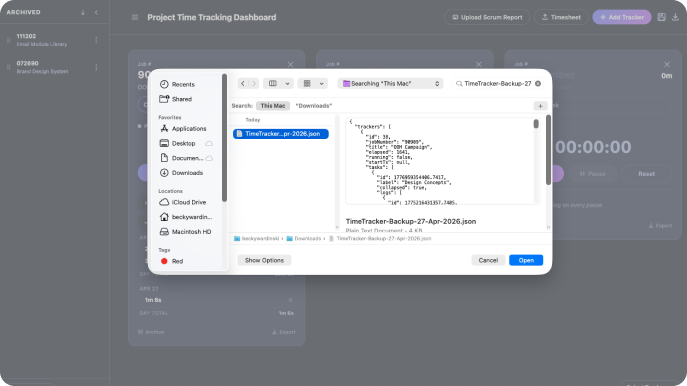Collapse the Archived sidebar chevron
This screenshot has height=386, width=687.
click(96, 12)
